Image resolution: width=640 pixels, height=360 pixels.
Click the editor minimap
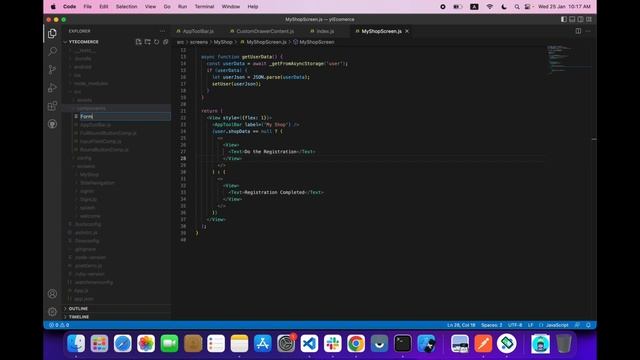568,60
